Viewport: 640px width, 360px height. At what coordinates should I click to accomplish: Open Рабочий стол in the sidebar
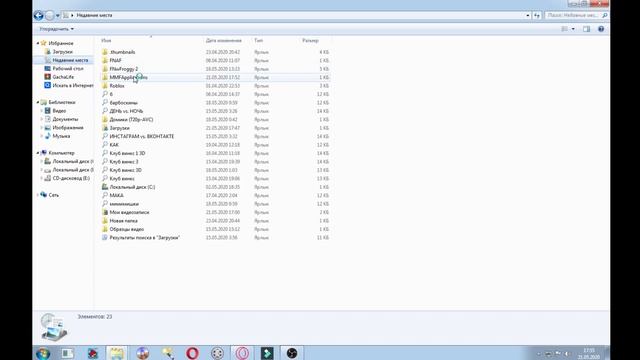pyautogui.click(x=68, y=69)
